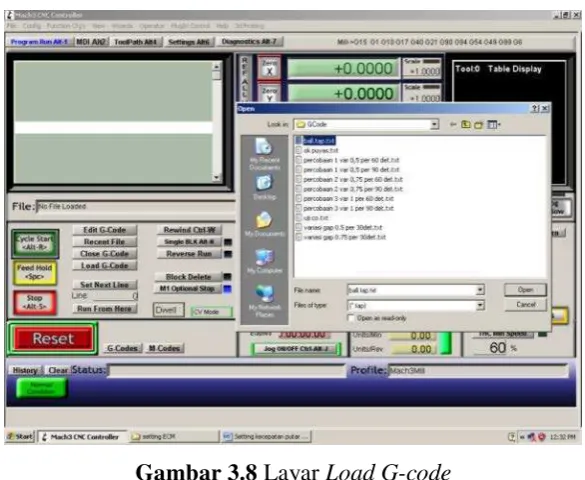Click the question mark tray icon
Viewport: 585px width, 480px height.
coord(512,436)
